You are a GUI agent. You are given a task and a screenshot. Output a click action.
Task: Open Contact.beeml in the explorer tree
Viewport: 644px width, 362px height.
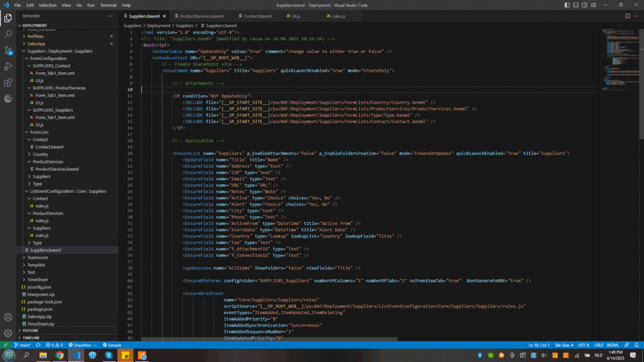tap(49, 147)
